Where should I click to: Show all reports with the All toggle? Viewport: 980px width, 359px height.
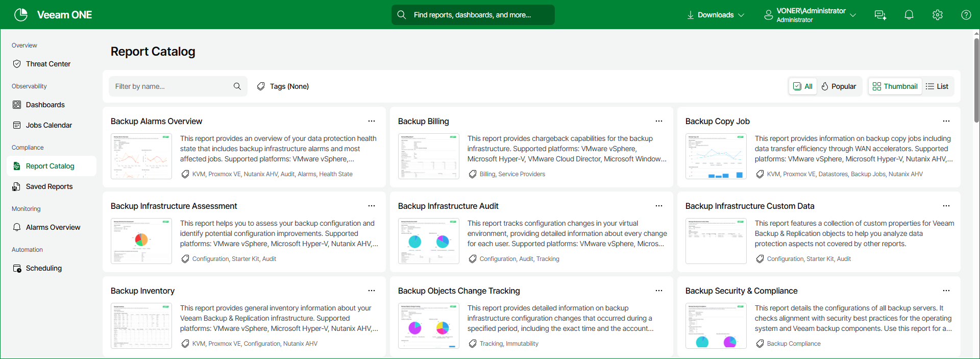[x=803, y=86]
